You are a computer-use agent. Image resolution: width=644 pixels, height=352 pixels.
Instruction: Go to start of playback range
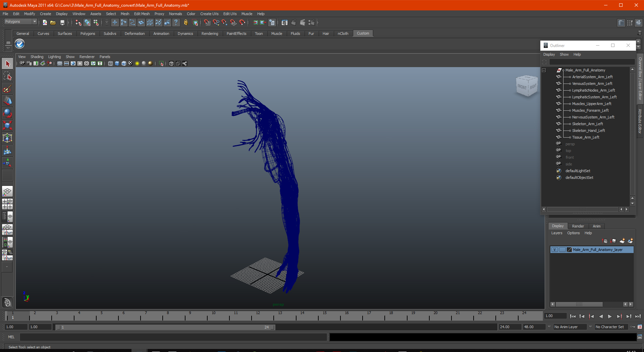tap(573, 316)
